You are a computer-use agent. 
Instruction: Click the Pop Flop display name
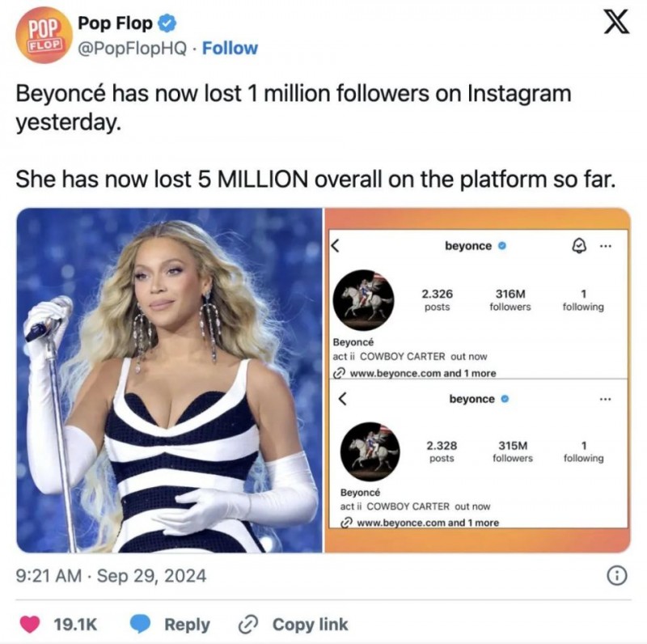pos(115,24)
